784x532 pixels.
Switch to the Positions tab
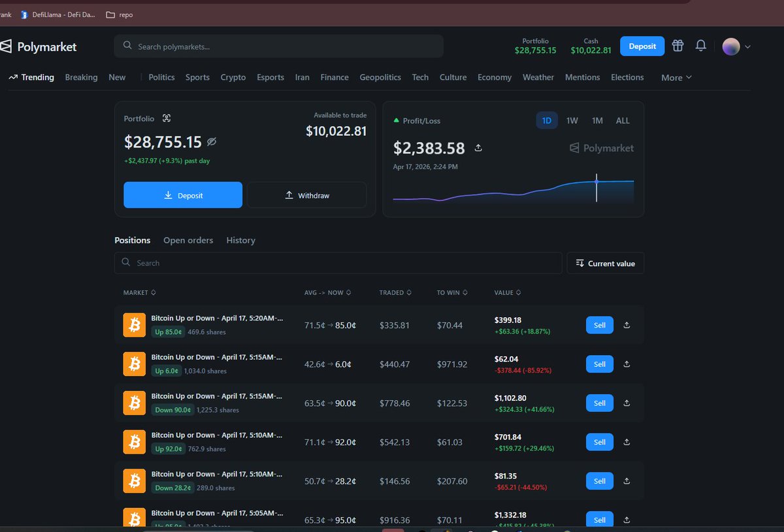[x=133, y=240]
